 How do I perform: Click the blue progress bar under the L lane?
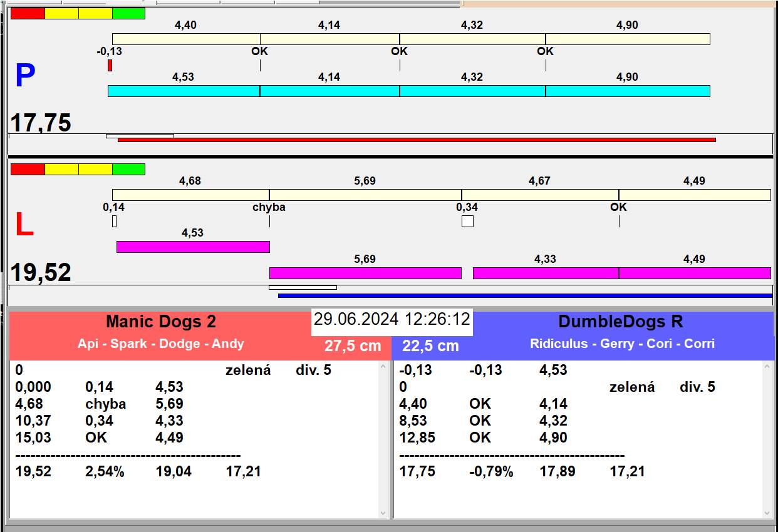pyautogui.click(x=525, y=295)
